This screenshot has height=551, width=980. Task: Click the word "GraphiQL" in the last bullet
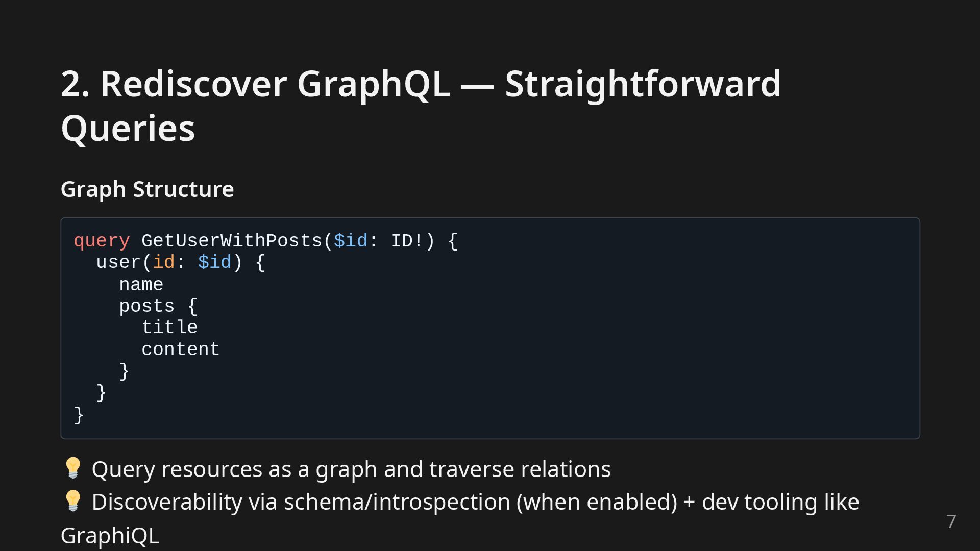[110, 536]
